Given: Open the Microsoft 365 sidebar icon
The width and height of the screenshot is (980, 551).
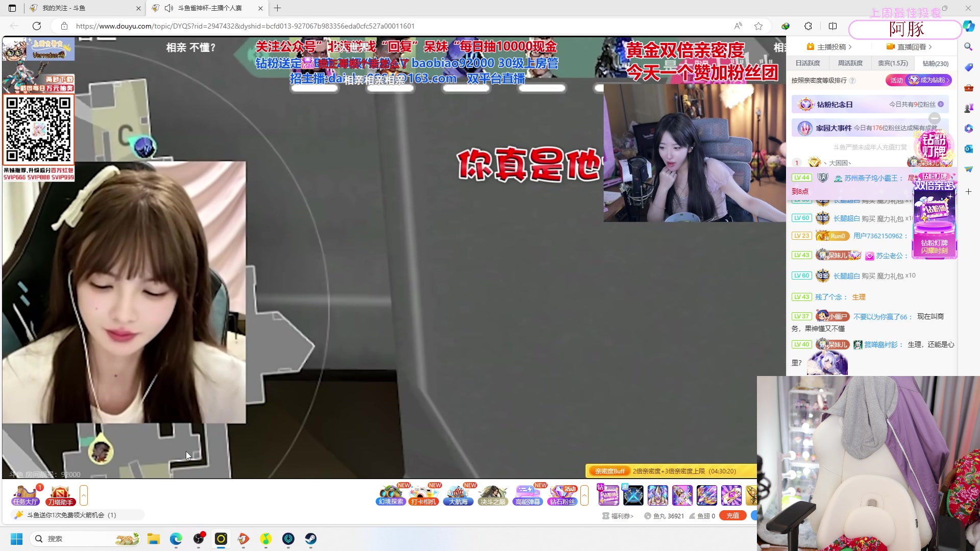Looking at the screenshot, I should [x=968, y=129].
